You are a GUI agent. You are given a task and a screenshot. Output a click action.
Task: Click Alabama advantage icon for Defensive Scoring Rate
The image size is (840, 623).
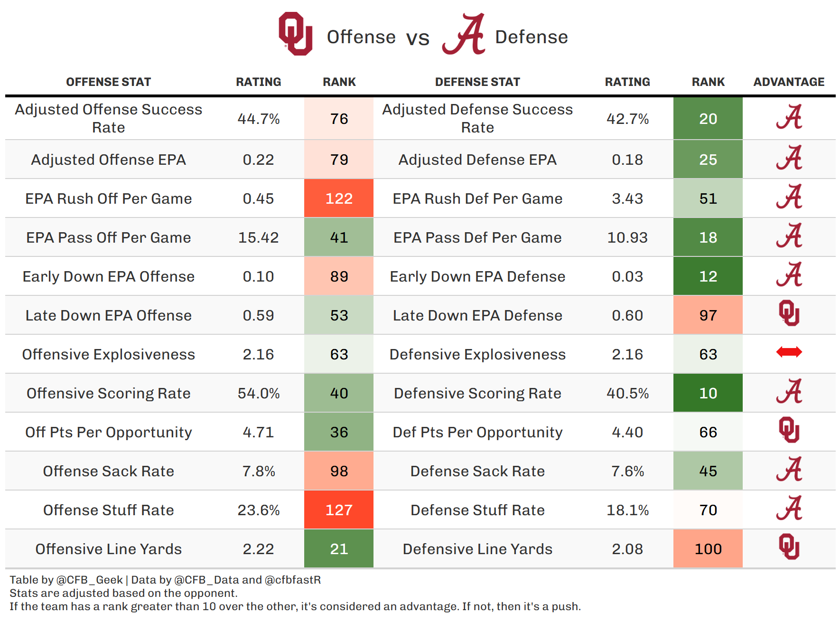(789, 391)
